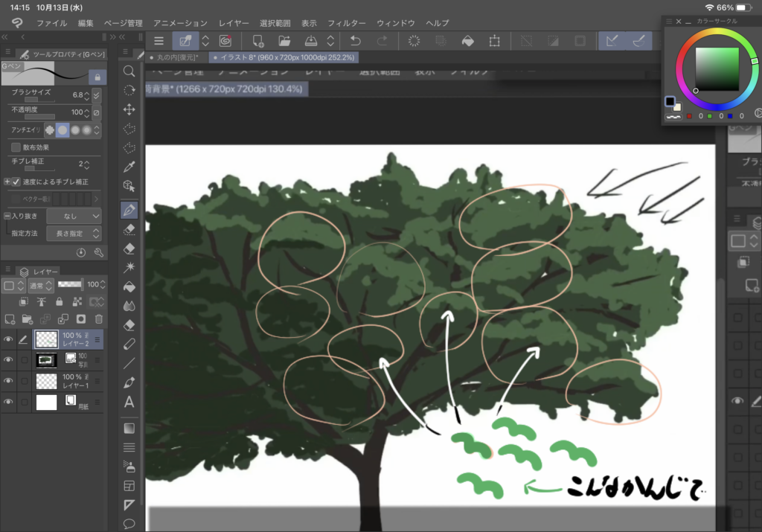Click the 写真 image layer thumbnail
Screen dimensions: 762x532
(x=47, y=360)
